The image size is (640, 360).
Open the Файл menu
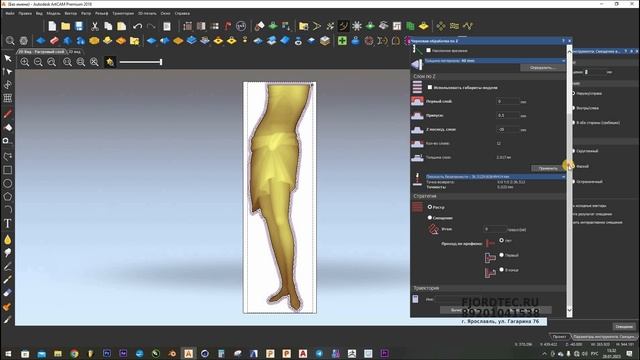point(10,13)
